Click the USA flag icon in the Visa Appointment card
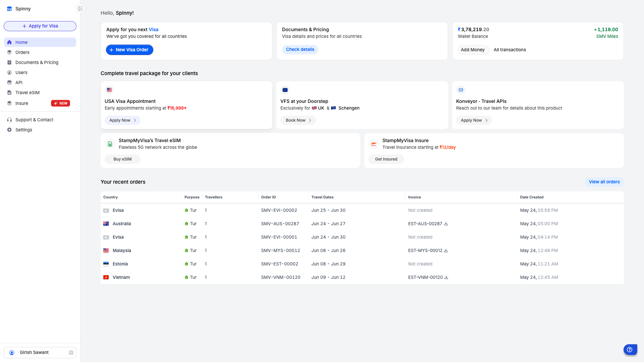The height and width of the screenshot is (362, 644). click(109, 90)
